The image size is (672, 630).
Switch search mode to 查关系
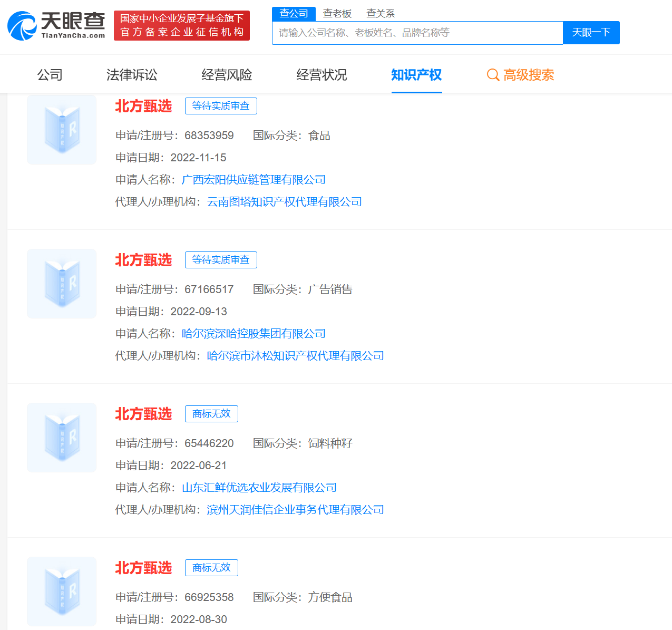pos(381,14)
